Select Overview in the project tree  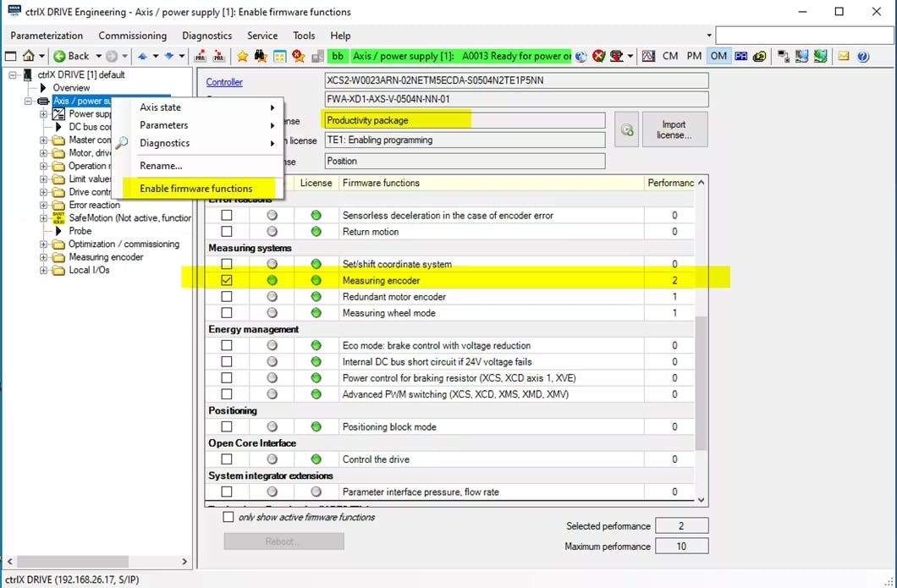pos(71,88)
